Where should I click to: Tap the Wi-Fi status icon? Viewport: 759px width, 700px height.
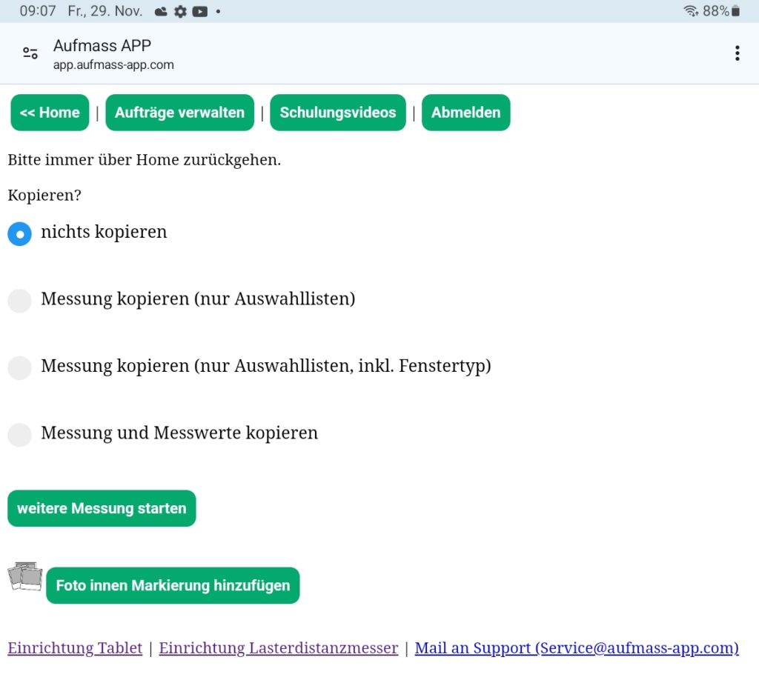pos(691,11)
